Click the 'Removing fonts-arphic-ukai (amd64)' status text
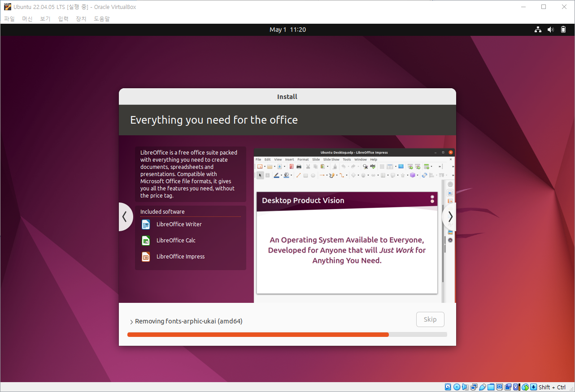Viewport: 575px width, 392px height. [x=189, y=321]
